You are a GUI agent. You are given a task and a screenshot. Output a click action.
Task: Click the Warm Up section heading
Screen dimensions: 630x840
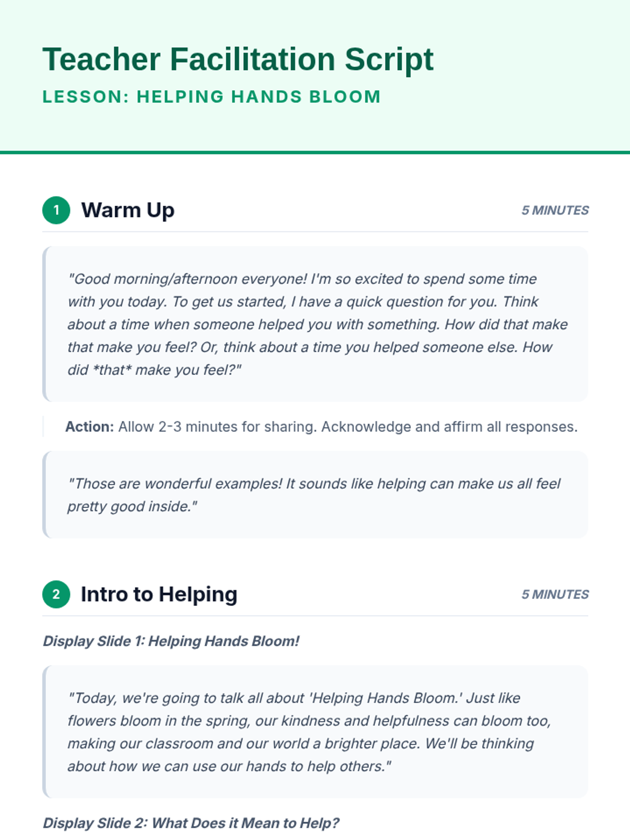pos(128,210)
